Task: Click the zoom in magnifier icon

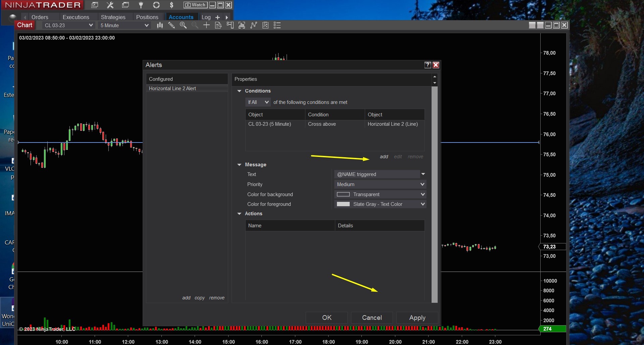Action: [x=183, y=25]
